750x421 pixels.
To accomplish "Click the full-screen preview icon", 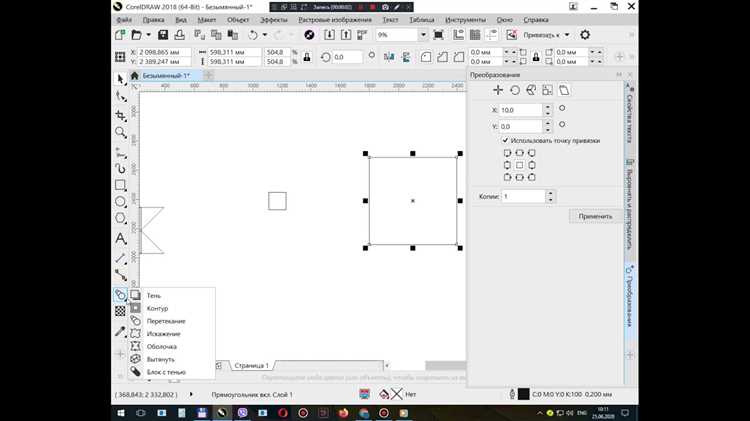I will tap(438, 35).
